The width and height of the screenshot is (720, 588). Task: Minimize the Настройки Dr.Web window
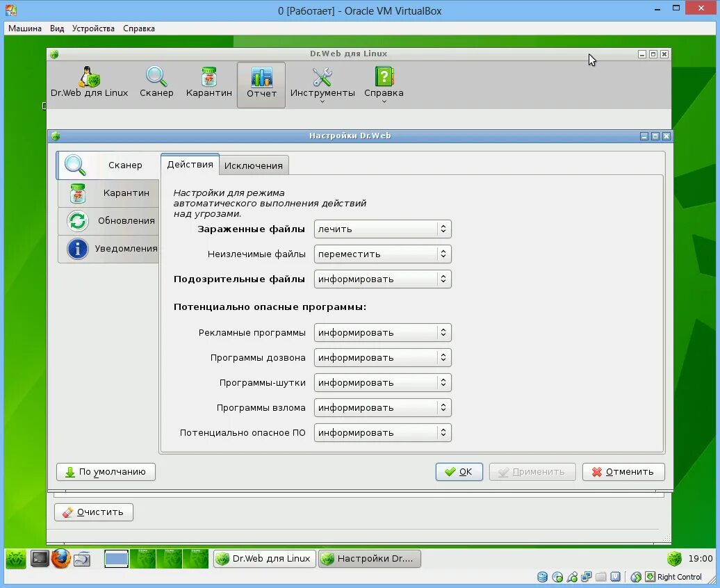[644, 136]
